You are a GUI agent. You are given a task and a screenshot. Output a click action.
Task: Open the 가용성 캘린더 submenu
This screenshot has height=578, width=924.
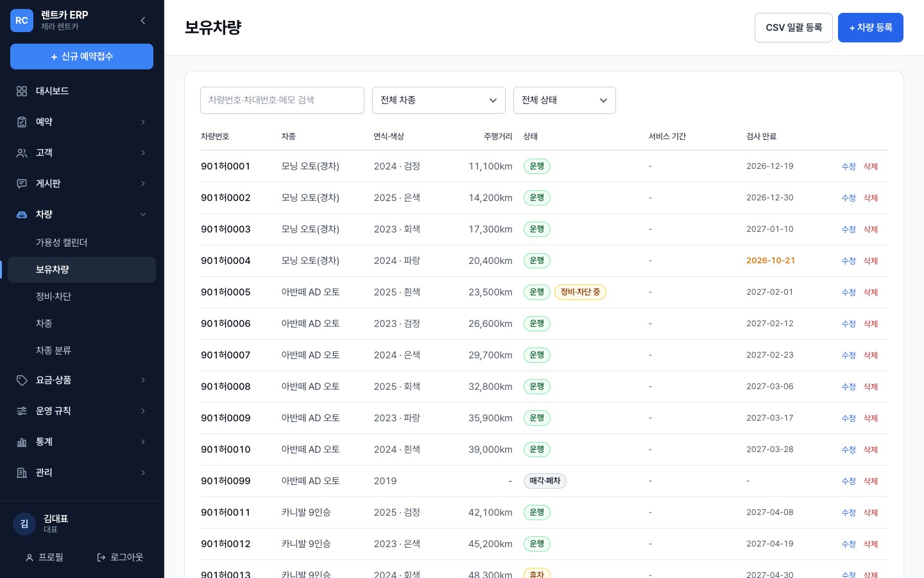81,243
